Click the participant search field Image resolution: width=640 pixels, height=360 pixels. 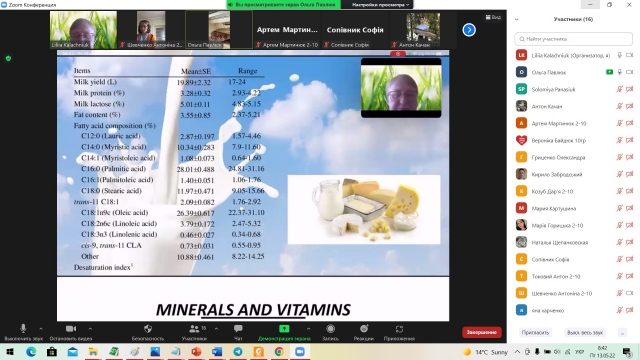(573, 39)
